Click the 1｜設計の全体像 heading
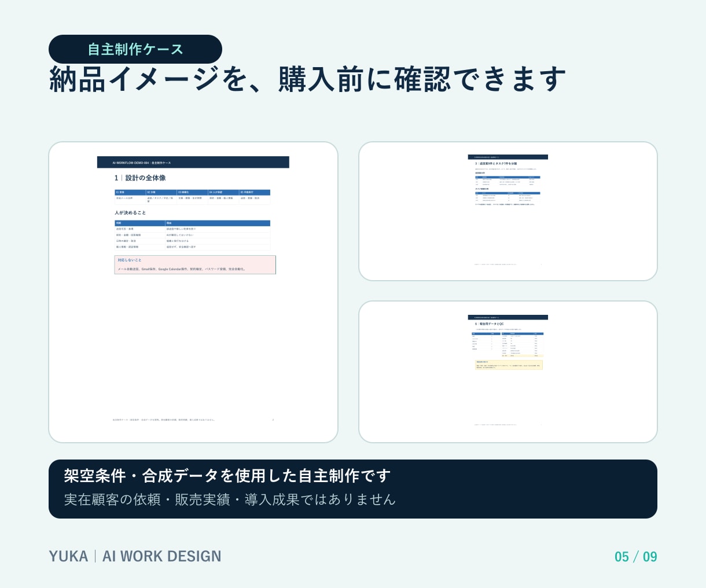Viewport: 706px width, 588px height. (140, 178)
